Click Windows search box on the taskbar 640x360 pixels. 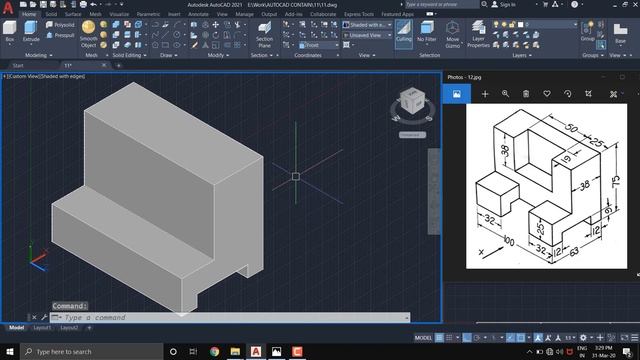pyautogui.click(x=91, y=351)
